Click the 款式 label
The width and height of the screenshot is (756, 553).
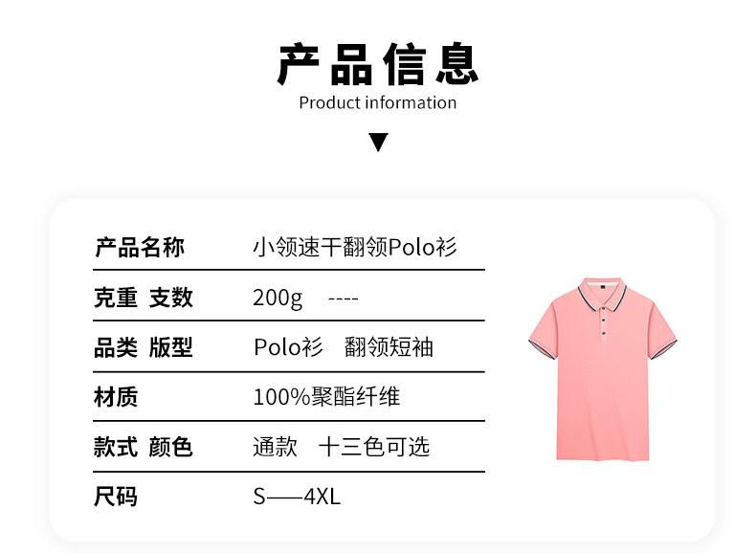tap(116, 447)
